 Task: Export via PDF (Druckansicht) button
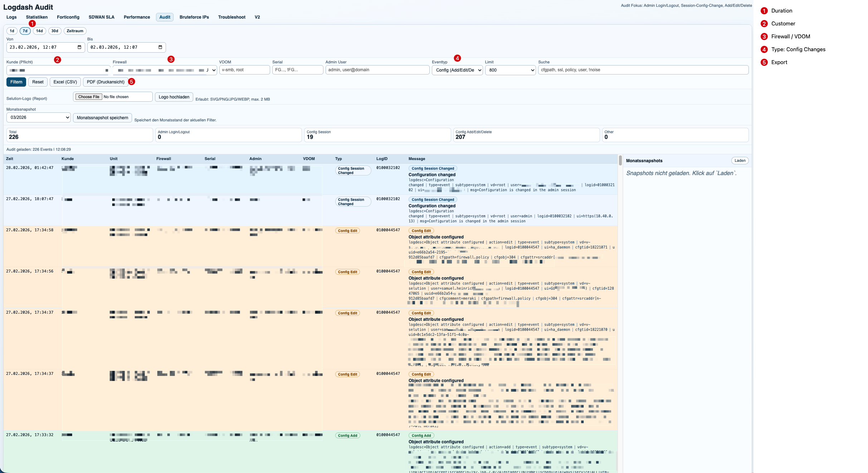106,82
